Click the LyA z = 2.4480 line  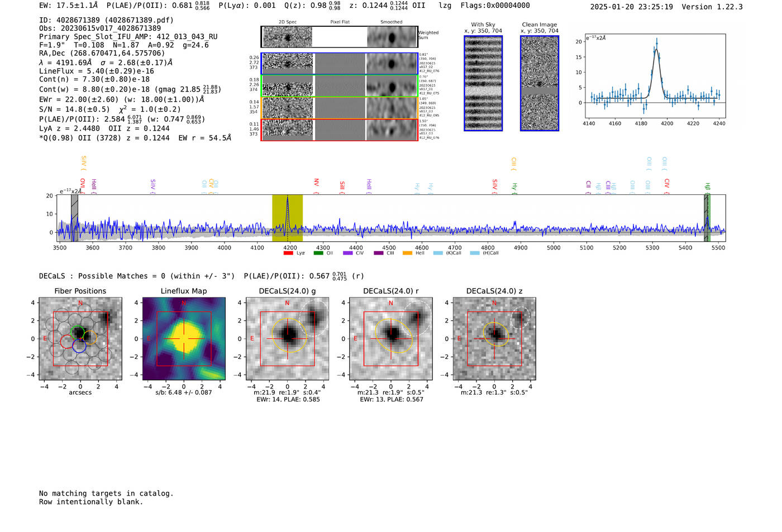click(x=70, y=128)
